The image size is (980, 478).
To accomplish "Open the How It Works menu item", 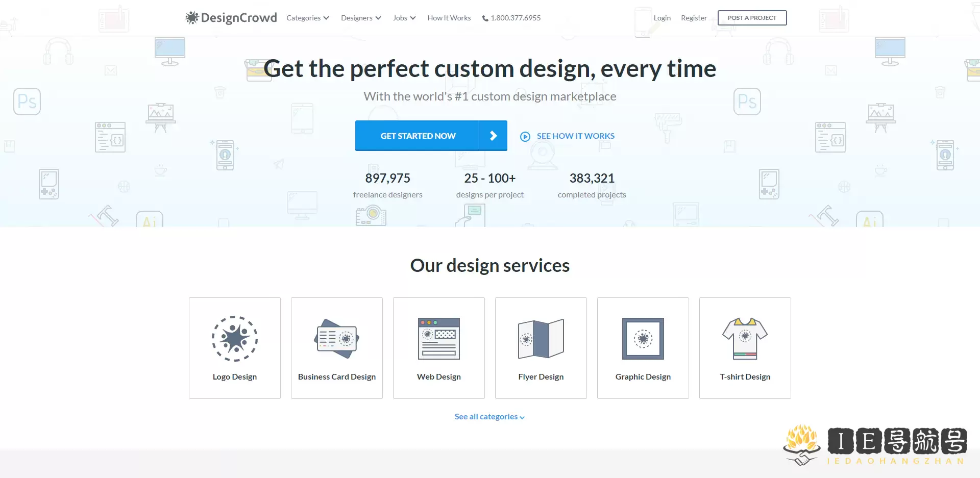I will (x=449, y=18).
